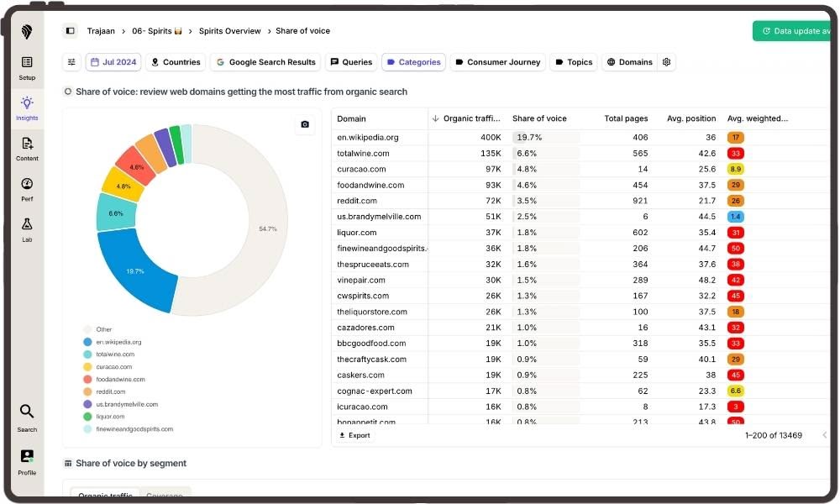This screenshot has height=504, width=840.
Task: Open the Consumer Journey filter
Action: 497,62
